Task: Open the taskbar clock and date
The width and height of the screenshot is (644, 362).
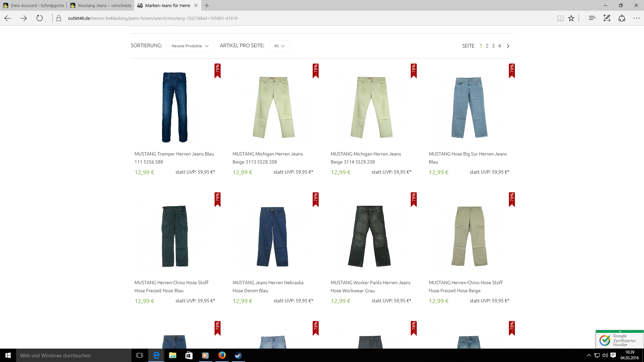Action: 630,355
